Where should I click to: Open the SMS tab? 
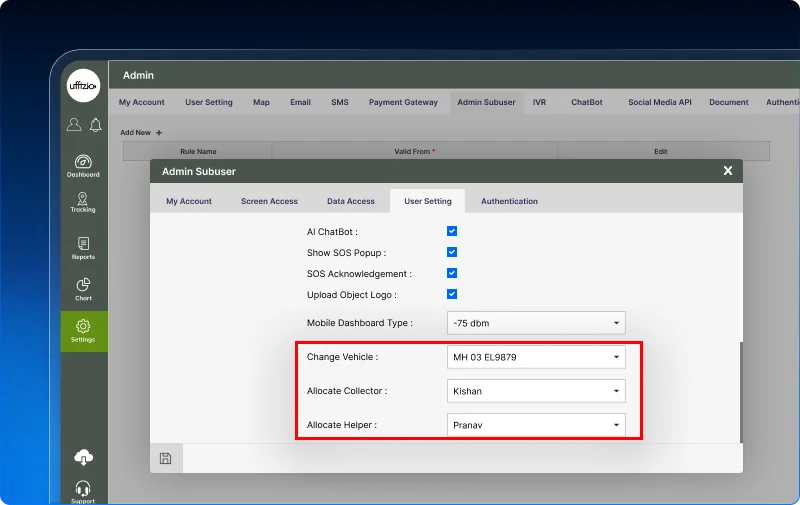(340, 102)
